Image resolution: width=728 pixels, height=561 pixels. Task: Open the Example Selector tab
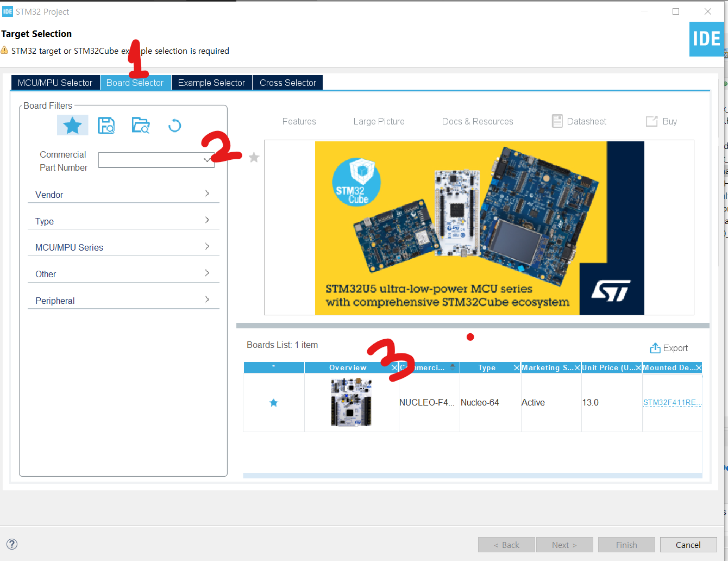point(211,82)
